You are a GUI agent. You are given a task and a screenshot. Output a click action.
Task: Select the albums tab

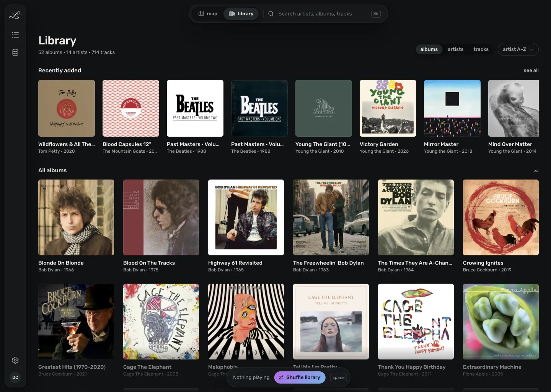(x=429, y=49)
